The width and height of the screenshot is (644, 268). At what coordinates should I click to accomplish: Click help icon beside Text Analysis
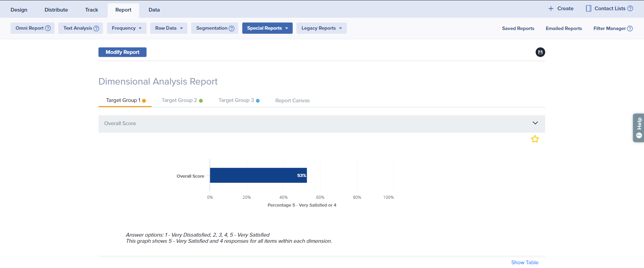[96, 28]
